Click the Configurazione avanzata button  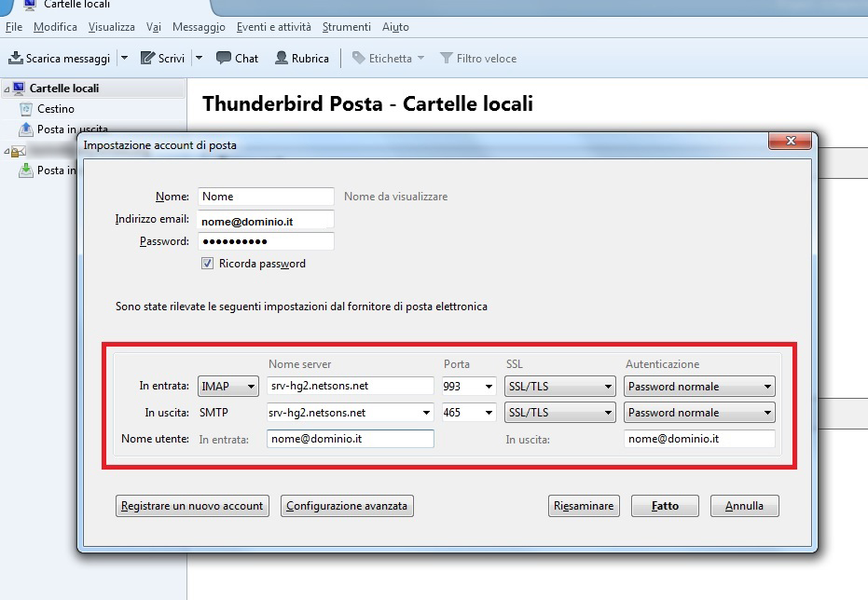tap(347, 506)
